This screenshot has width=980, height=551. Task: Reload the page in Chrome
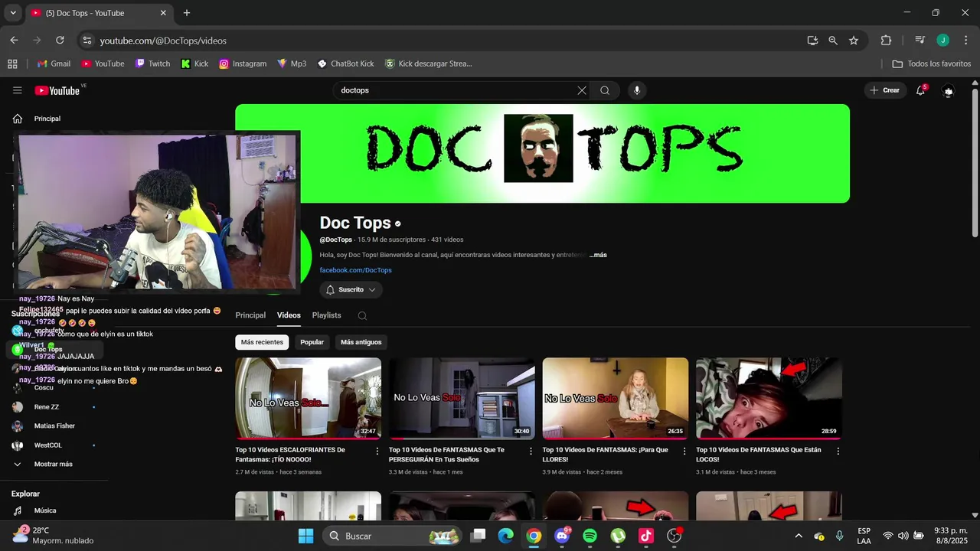pos(60,40)
